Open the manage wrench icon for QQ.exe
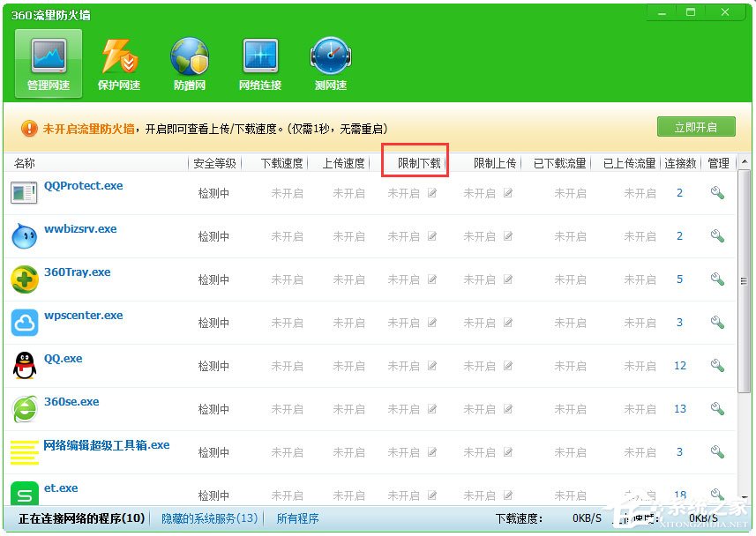 [717, 366]
